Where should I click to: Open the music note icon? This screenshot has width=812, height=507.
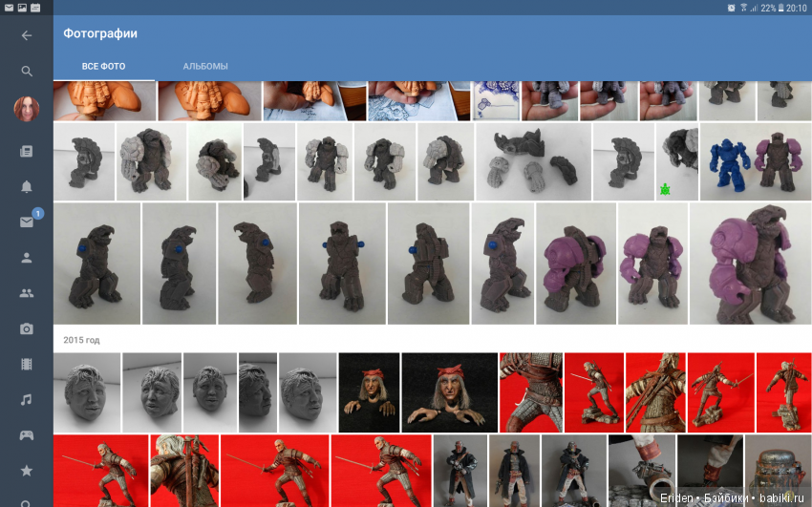[27, 399]
